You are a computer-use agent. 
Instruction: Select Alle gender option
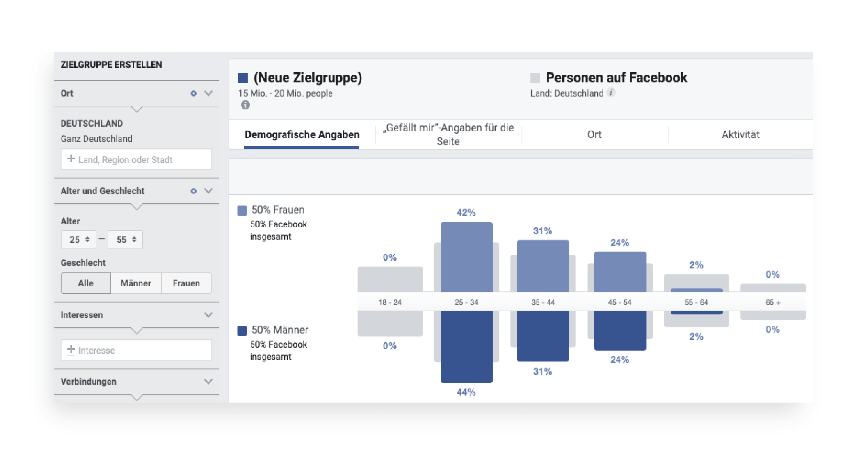pos(86,283)
